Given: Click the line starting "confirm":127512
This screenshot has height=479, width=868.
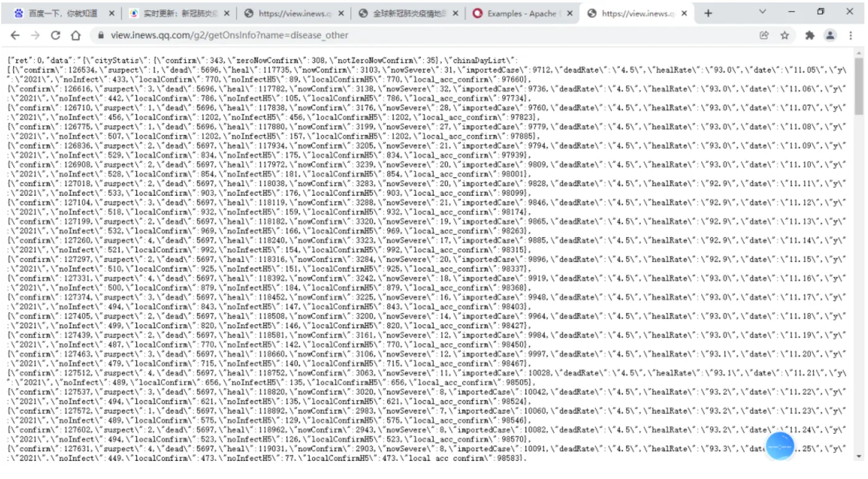Looking at the screenshot, I should 427,372.
